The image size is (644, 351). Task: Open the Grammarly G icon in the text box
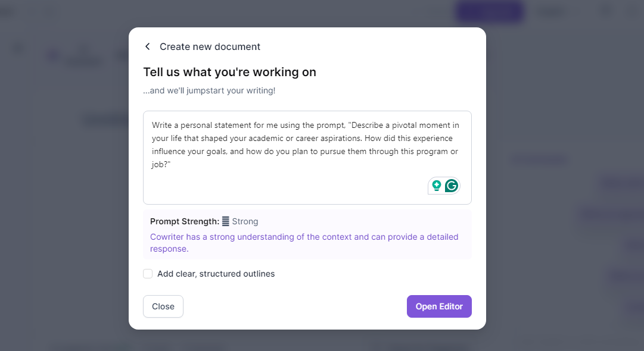[452, 186]
